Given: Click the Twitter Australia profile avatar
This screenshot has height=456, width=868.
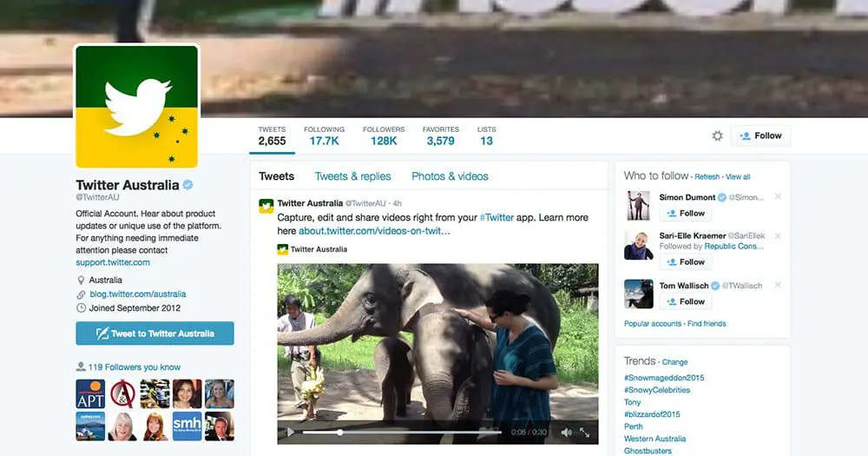Looking at the screenshot, I should tap(137, 106).
